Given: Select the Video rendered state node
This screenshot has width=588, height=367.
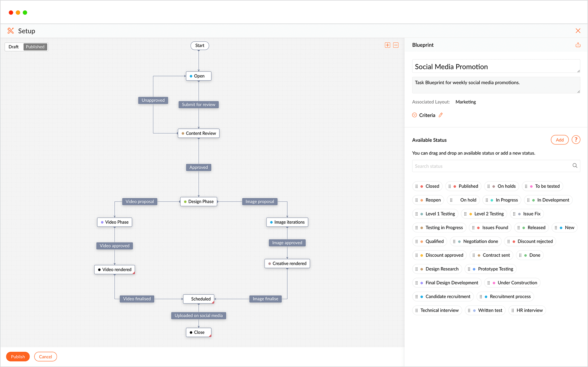Looking at the screenshot, I should tap(115, 270).
